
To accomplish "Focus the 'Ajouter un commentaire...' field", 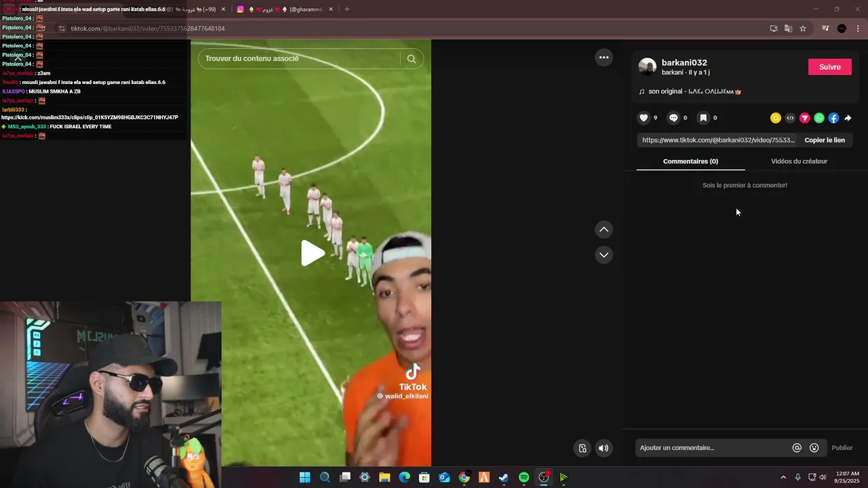I will [x=712, y=448].
